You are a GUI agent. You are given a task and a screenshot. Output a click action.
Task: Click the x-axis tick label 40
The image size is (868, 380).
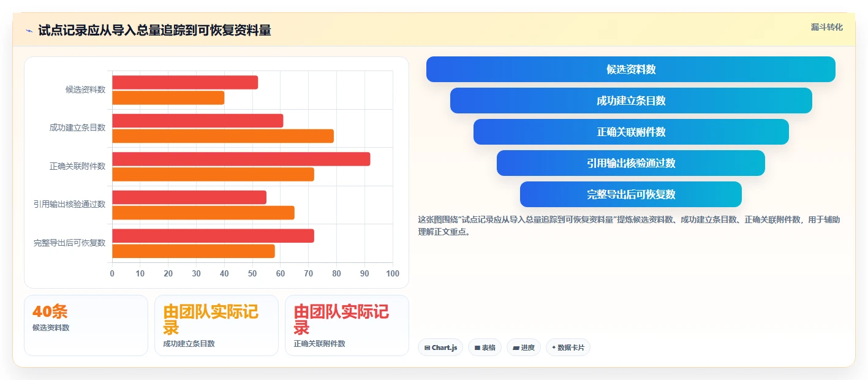(x=224, y=273)
